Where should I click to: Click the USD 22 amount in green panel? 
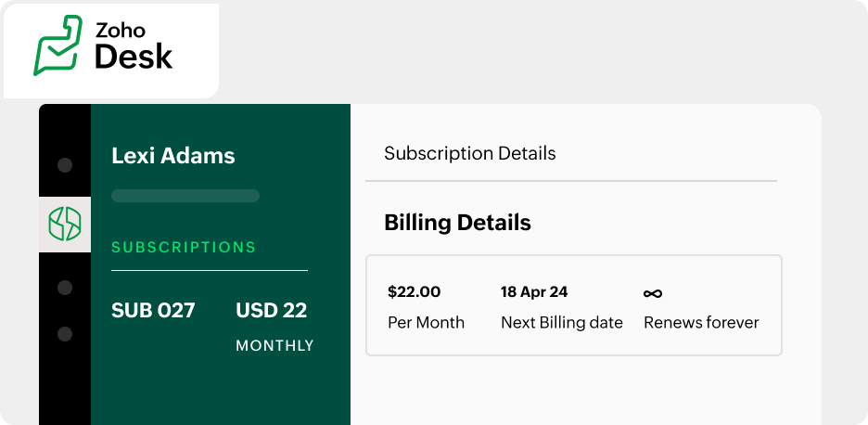click(x=271, y=310)
